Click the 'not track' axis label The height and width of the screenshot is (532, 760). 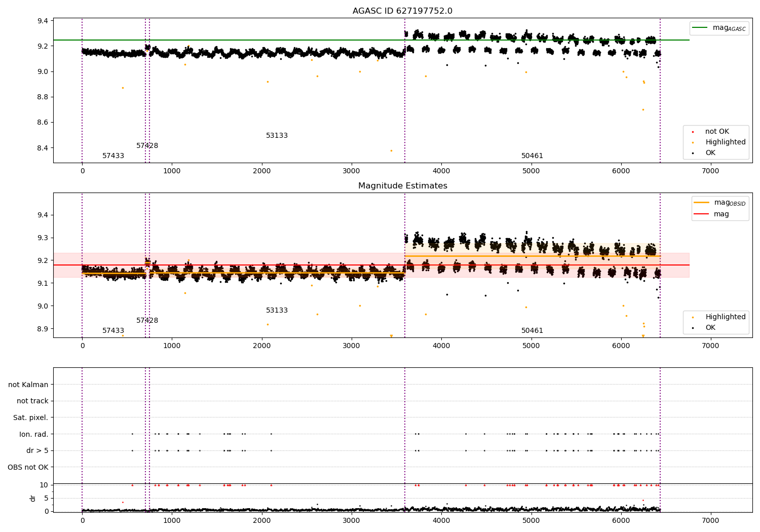pyautogui.click(x=32, y=401)
